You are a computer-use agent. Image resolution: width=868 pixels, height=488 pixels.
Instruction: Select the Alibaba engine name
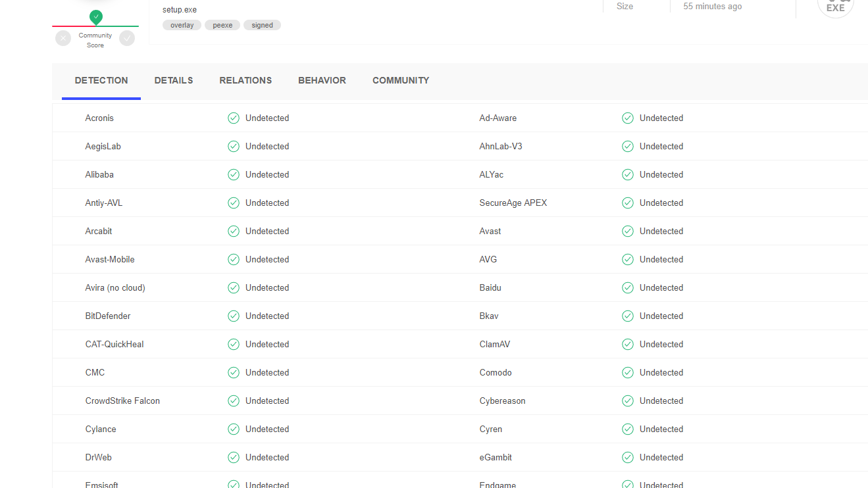point(99,174)
